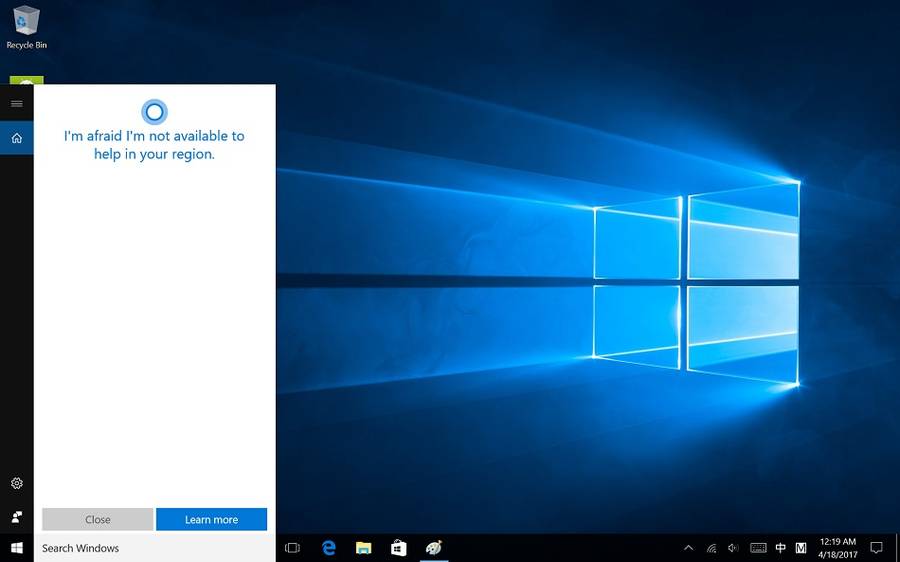Open File Explorer from the taskbar
Viewport: 900px width, 562px height.
click(364, 548)
